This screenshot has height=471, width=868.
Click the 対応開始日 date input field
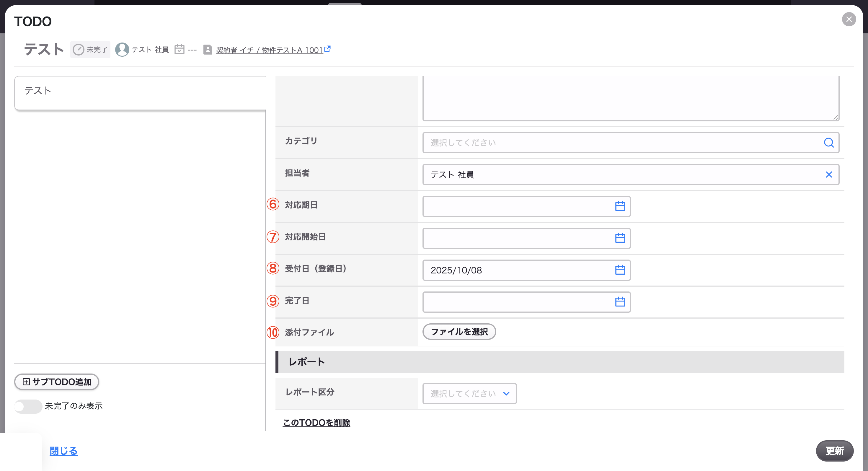(526, 238)
